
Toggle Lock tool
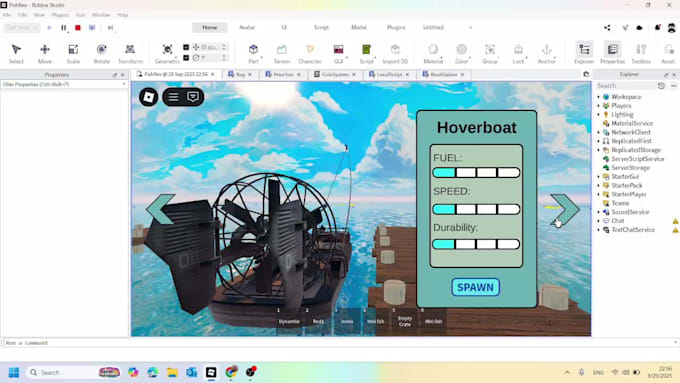518,54
